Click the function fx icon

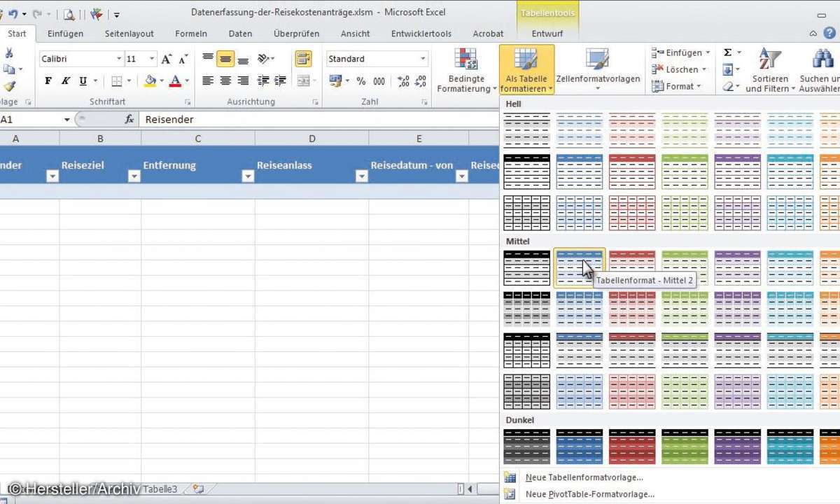129,120
